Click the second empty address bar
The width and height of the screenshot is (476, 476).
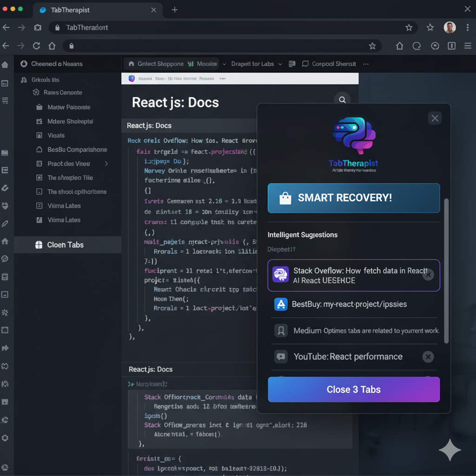pyautogui.click(x=222, y=46)
